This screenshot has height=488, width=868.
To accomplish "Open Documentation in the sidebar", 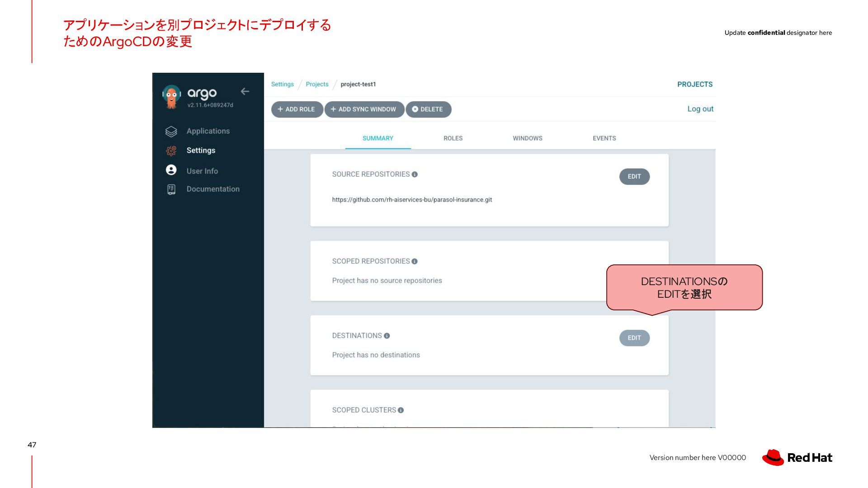I will pos(213,189).
